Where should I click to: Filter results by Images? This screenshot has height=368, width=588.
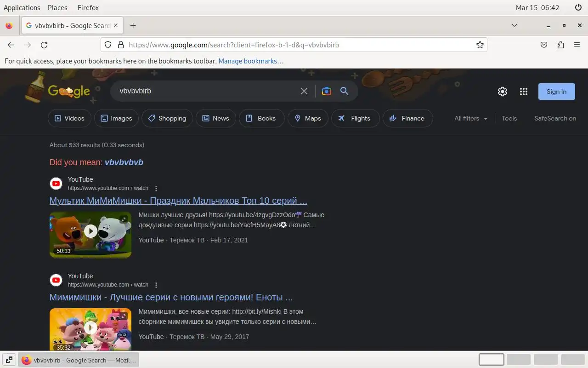point(117,118)
